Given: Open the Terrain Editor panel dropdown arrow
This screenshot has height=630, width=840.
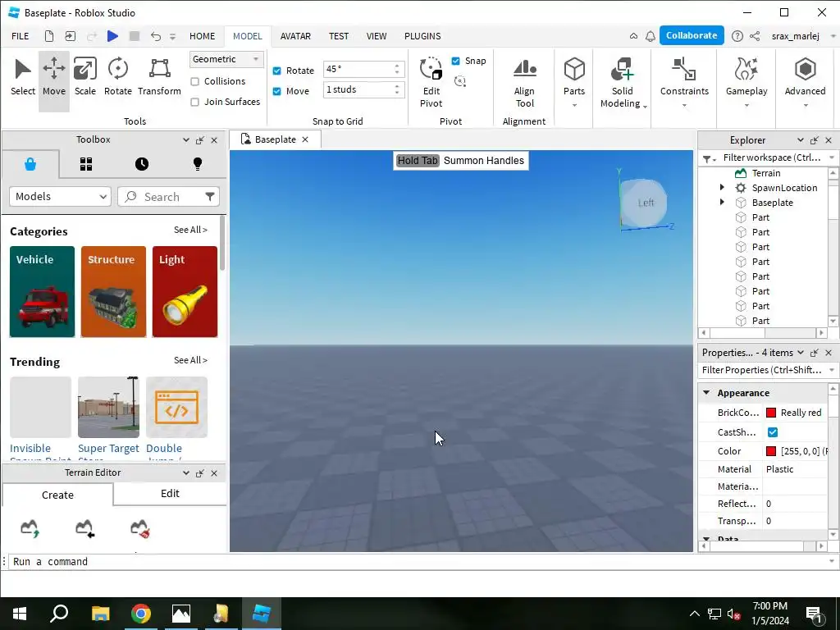Looking at the screenshot, I should click(x=186, y=473).
